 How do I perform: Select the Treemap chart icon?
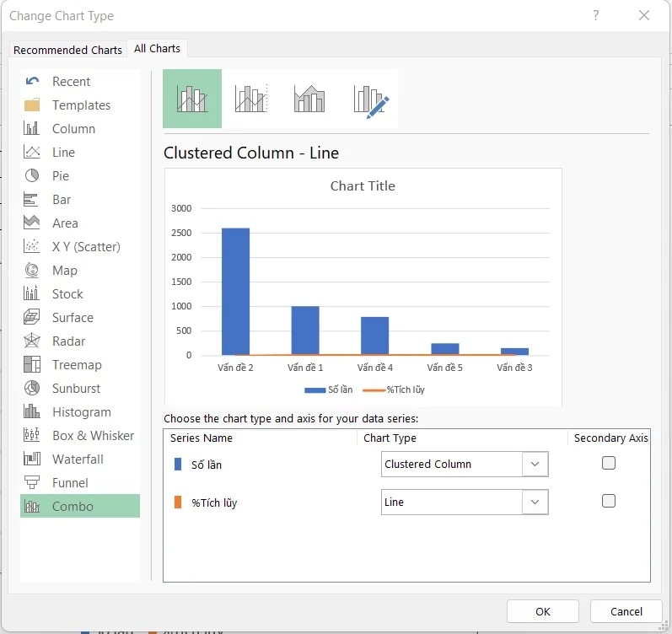click(32, 365)
